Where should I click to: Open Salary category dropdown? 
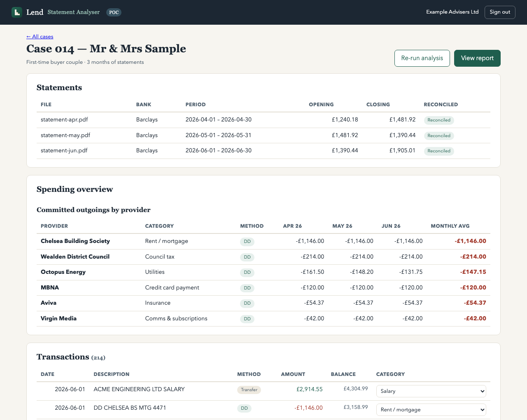431,391
